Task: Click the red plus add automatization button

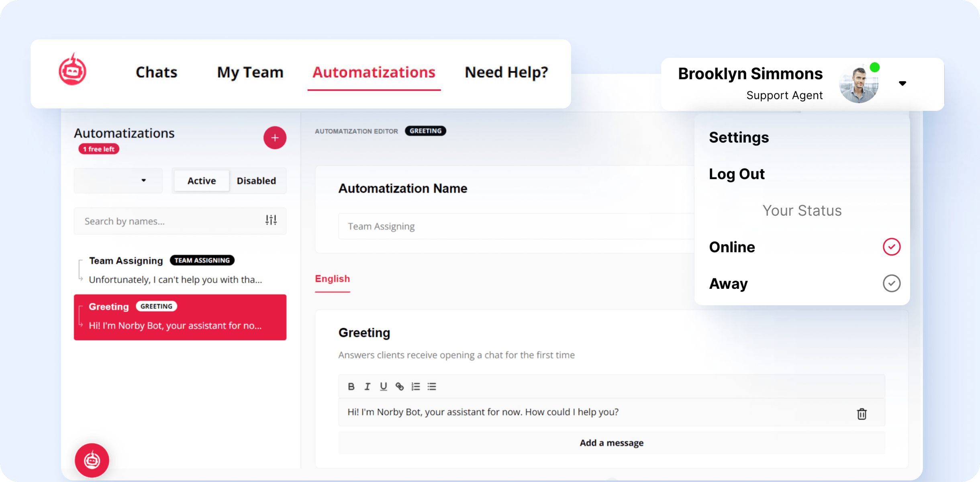Action: 275,138
